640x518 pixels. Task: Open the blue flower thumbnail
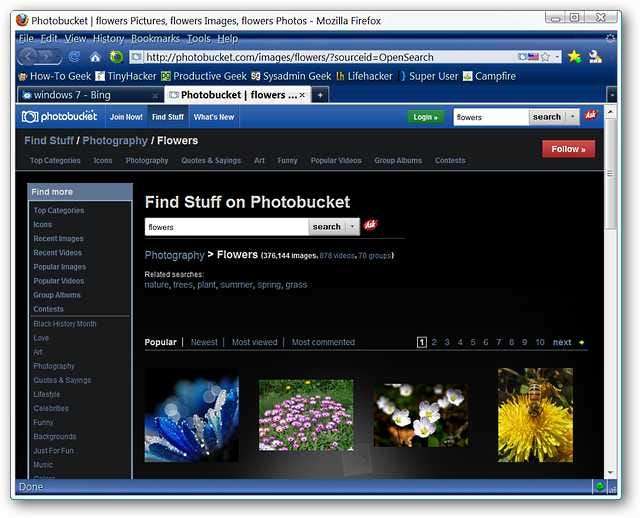point(191,415)
